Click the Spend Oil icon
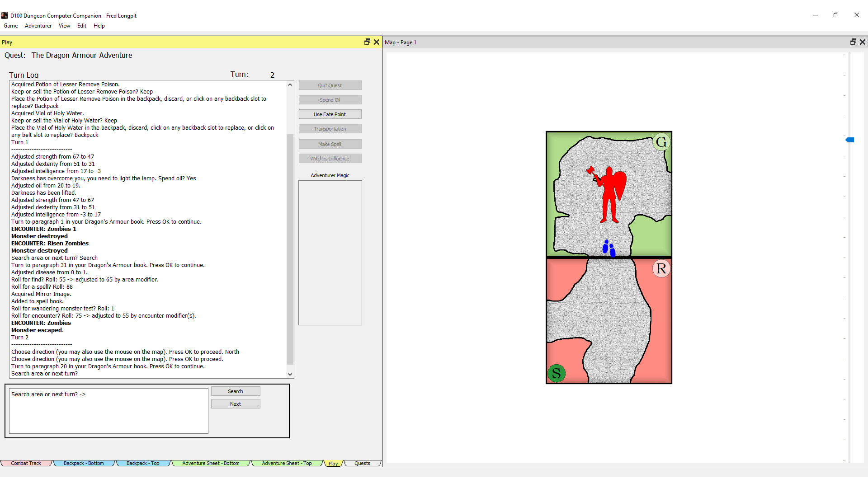This screenshot has width=868, height=488. (x=330, y=99)
